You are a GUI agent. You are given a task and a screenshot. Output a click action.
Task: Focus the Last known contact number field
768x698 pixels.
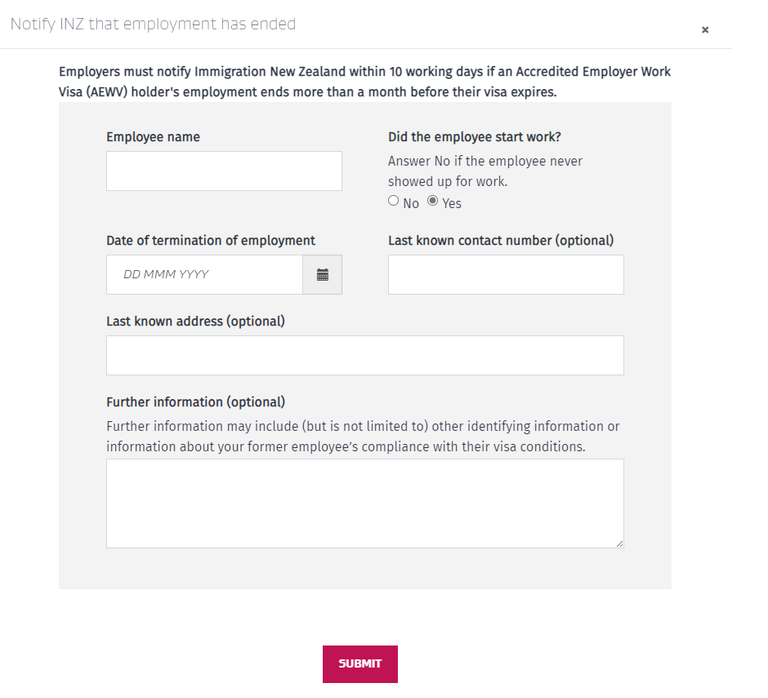click(506, 275)
